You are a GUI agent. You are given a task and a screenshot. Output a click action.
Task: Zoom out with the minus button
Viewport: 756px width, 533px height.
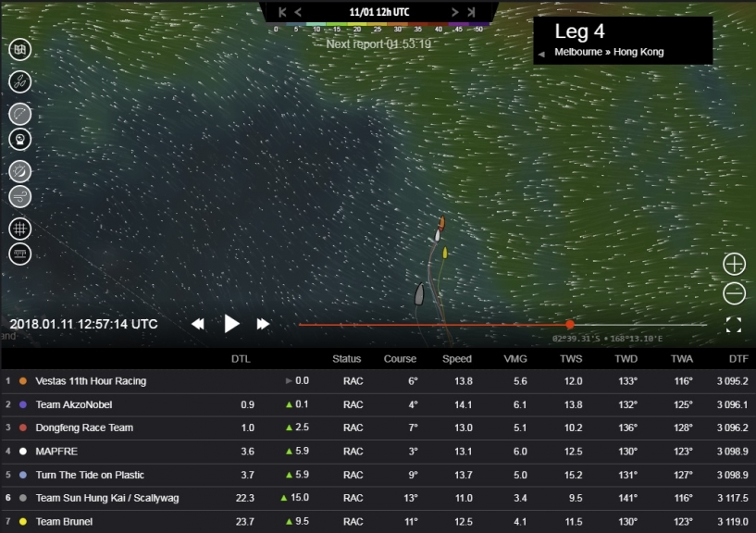point(735,293)
